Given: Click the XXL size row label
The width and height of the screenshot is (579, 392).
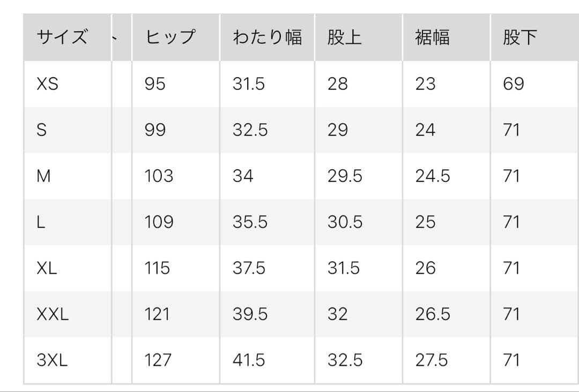Looking at the screenshot, I should tap(53, 314).
